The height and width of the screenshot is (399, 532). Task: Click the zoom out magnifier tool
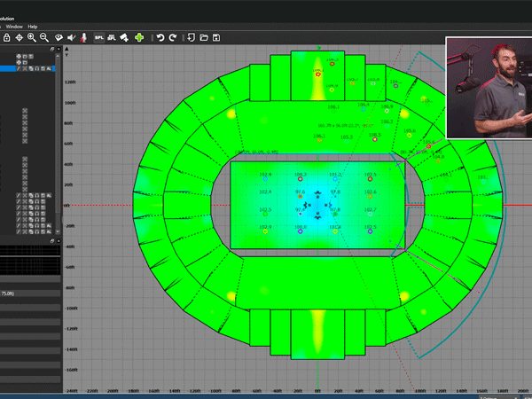(x=44, y=37)
